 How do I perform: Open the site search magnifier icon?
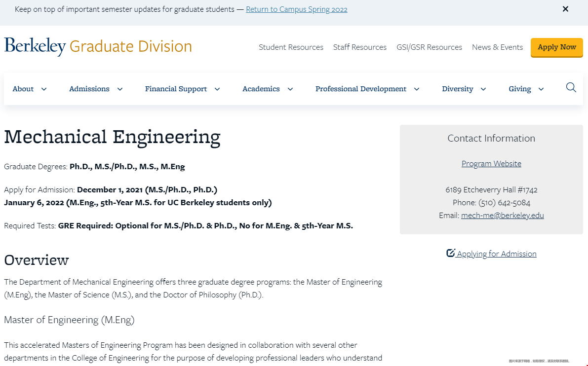(571, 88)
